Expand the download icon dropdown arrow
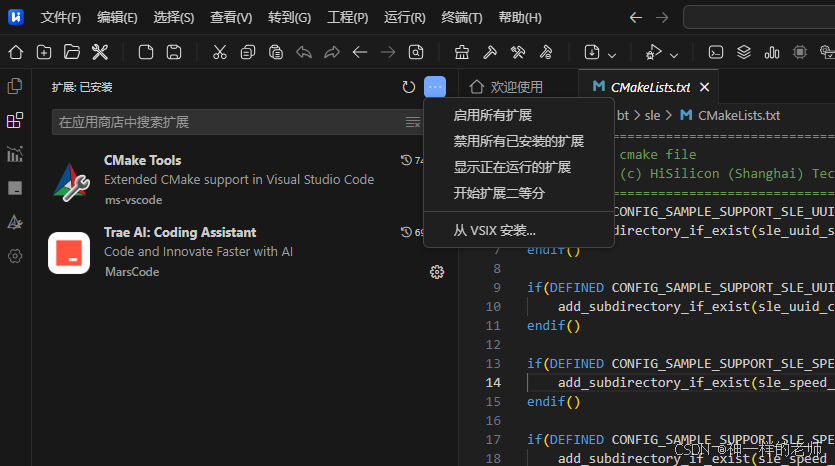 coord(612,55)
